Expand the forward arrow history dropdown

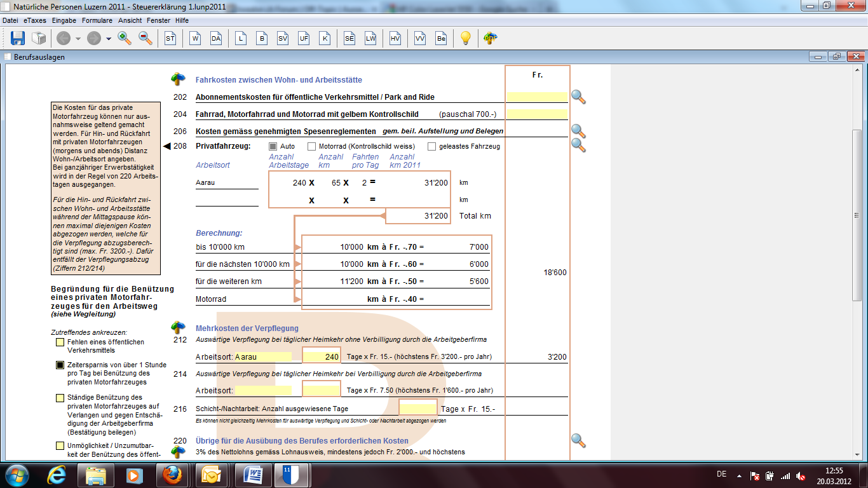[x=109, y=39]
